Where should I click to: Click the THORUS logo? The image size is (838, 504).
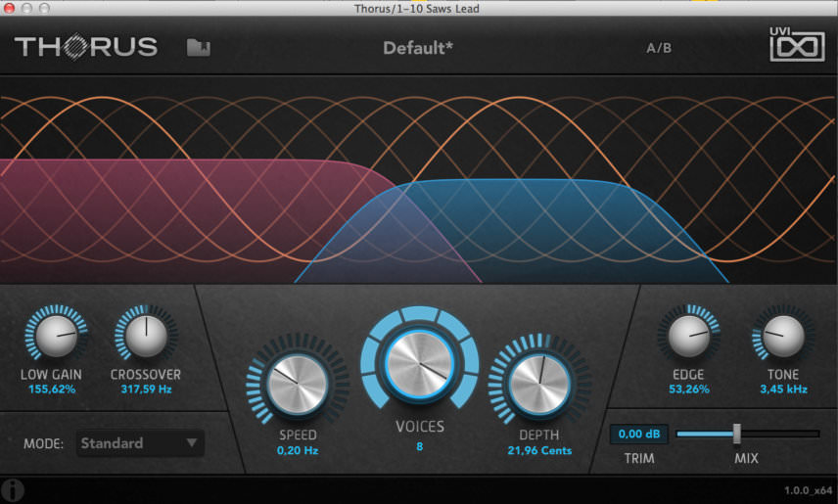[86, 47]
